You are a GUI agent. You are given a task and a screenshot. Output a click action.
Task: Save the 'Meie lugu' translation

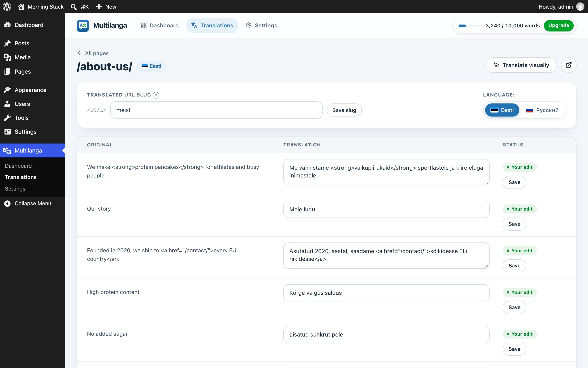[x=514, y=224]
